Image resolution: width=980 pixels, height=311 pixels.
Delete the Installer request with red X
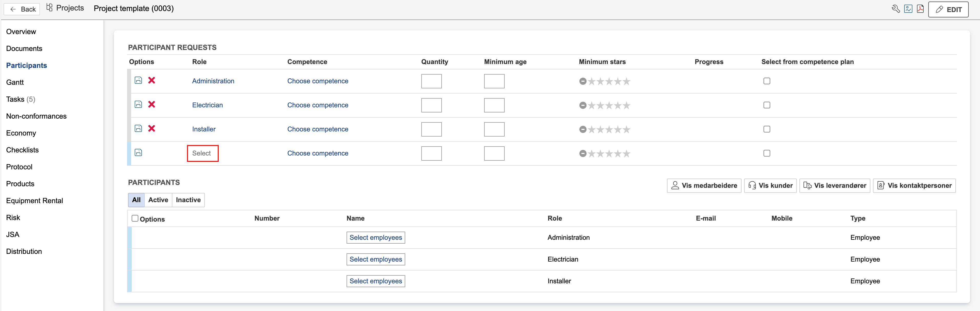click(151, 128)
